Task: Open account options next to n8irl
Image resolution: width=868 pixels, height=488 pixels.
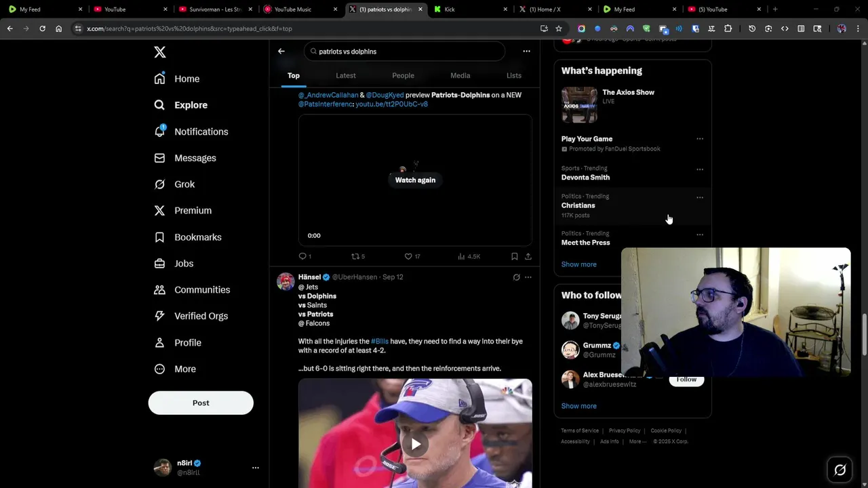Action: [x=256, y=468]
